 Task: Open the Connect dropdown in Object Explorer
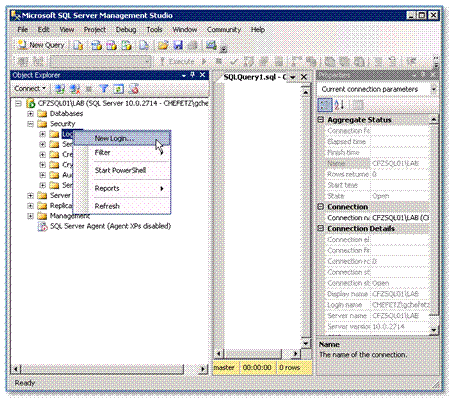click(x=30, y=89)
